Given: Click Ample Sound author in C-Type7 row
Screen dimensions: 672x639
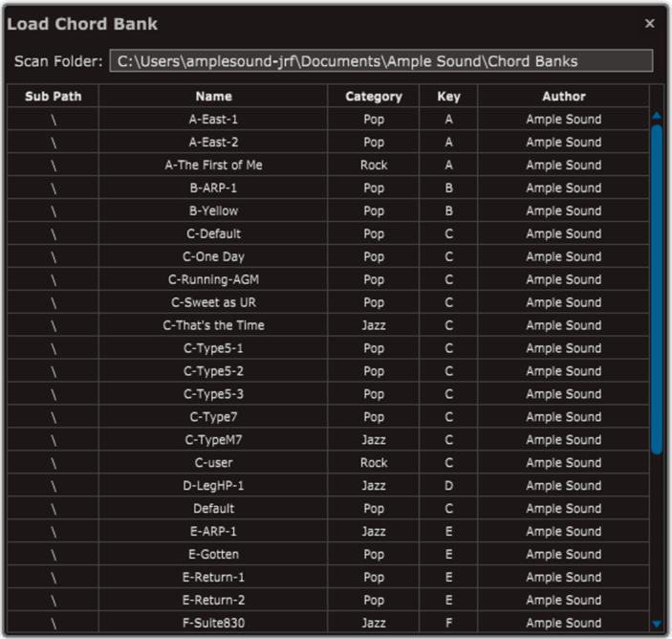Looking at the screenshot, I should click(x=564, y=417).
